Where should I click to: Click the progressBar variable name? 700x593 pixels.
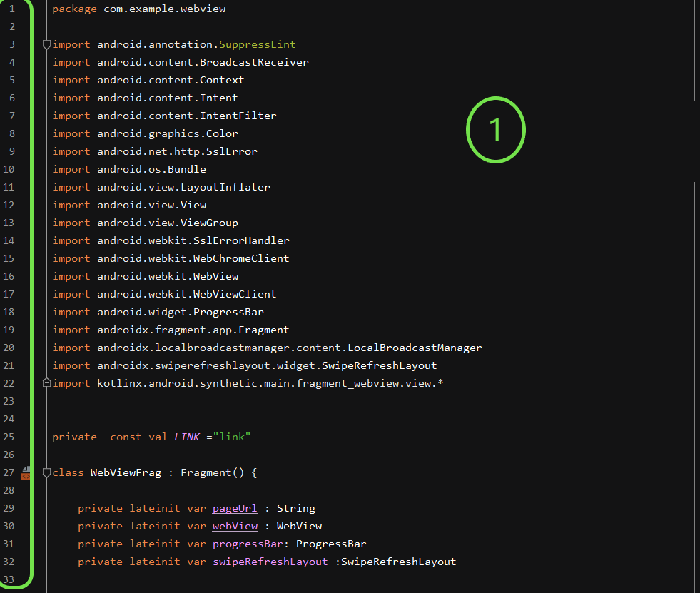point(248,544)
